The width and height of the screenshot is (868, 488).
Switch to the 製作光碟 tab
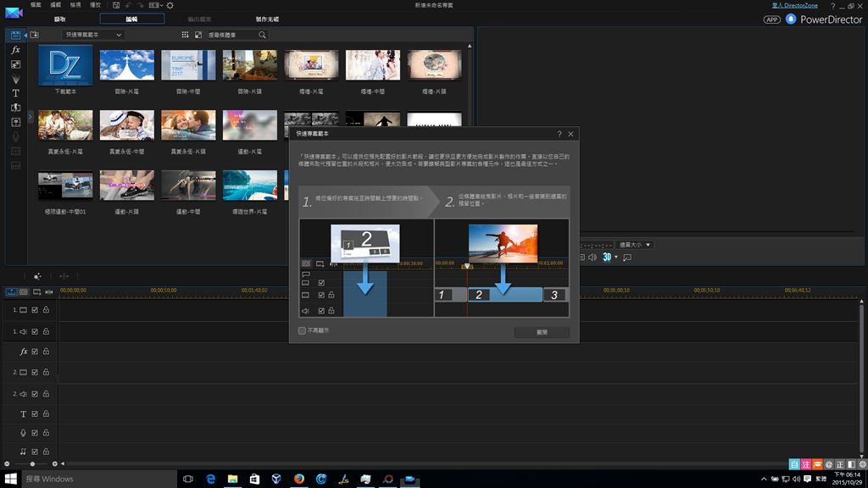click(x=267, y=19)
